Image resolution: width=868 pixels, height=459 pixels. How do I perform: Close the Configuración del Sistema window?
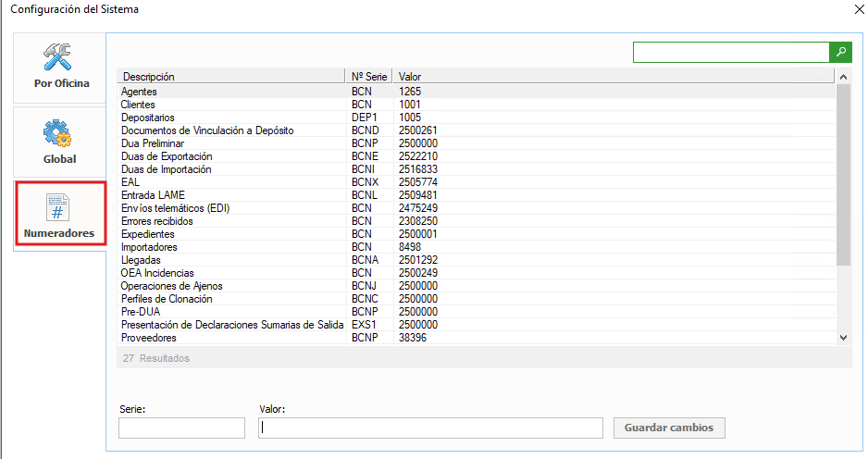coord(853,11)
